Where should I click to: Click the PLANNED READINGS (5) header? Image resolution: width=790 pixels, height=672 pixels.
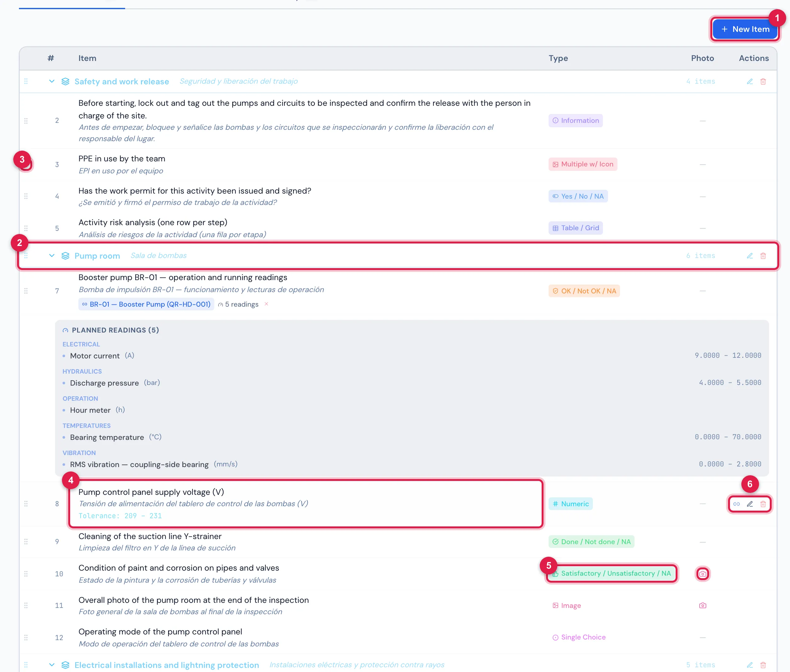(x=111, y=330)
